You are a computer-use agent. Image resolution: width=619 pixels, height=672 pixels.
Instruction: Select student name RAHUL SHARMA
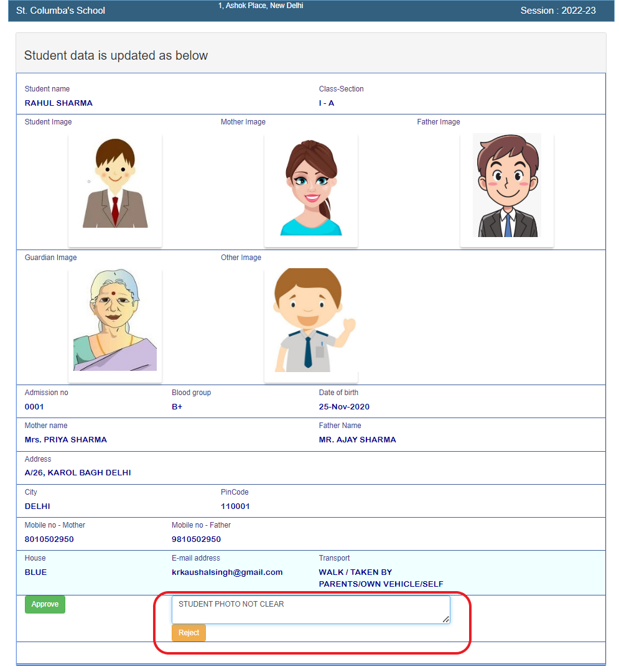[58, 103]
